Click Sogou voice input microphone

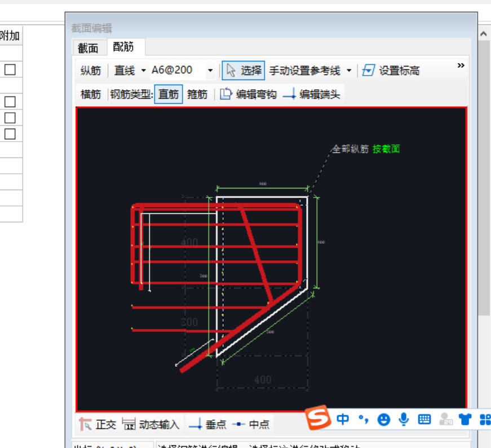click(x=404, y=419)
